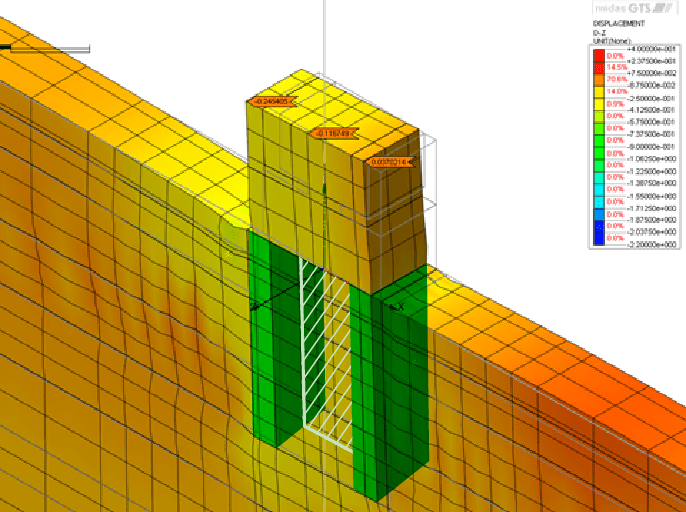Click the 14.5% legend percentage label
The image size is (686, 512).
coord(616,67)
